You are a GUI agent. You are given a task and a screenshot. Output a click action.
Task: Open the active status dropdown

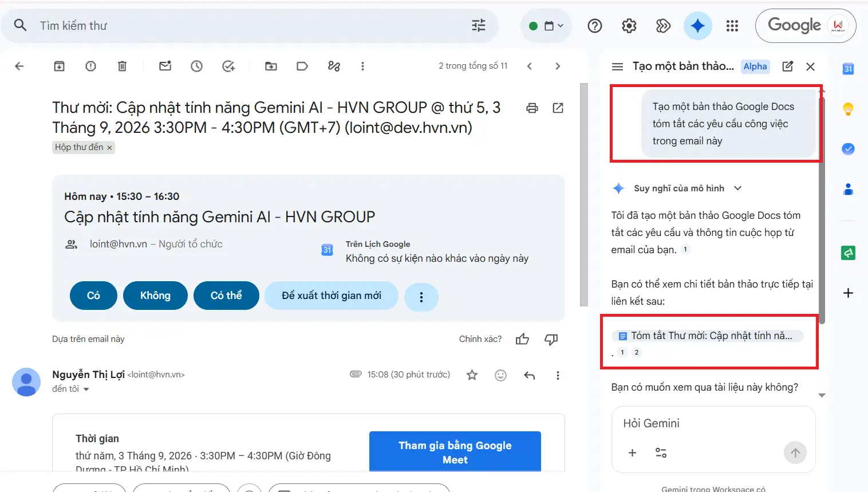[x=546, y=26]
